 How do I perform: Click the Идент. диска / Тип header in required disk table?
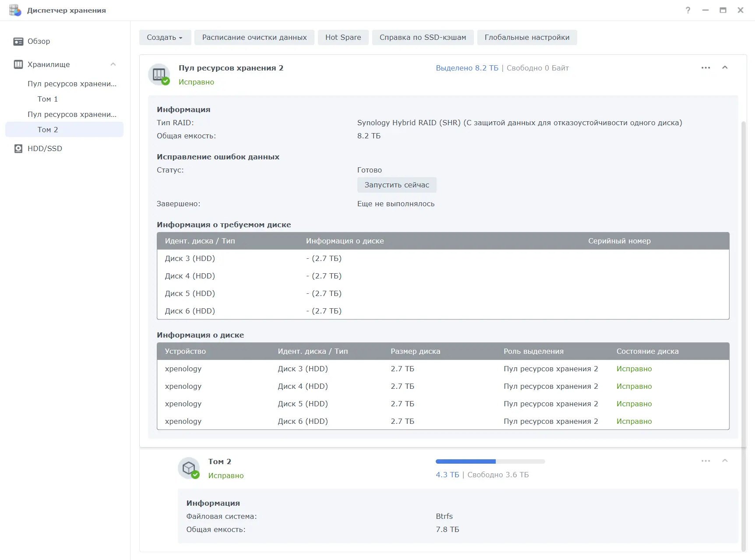pos(200,241)
